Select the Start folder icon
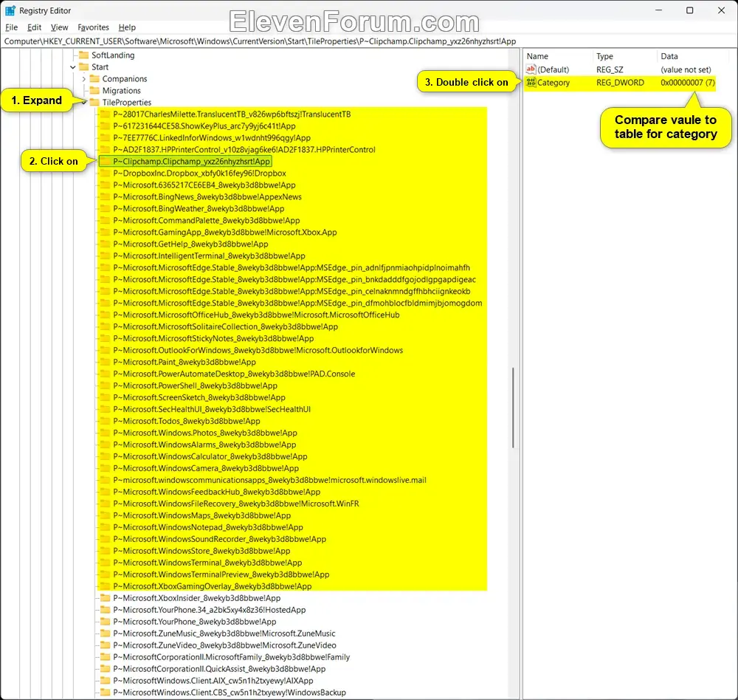The image size is (738, 700). click(x=84, y=67)
